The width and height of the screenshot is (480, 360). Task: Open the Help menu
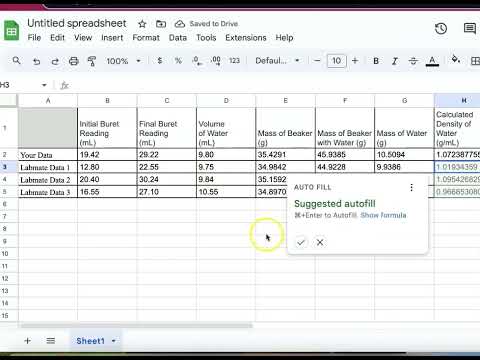(284, 38)
